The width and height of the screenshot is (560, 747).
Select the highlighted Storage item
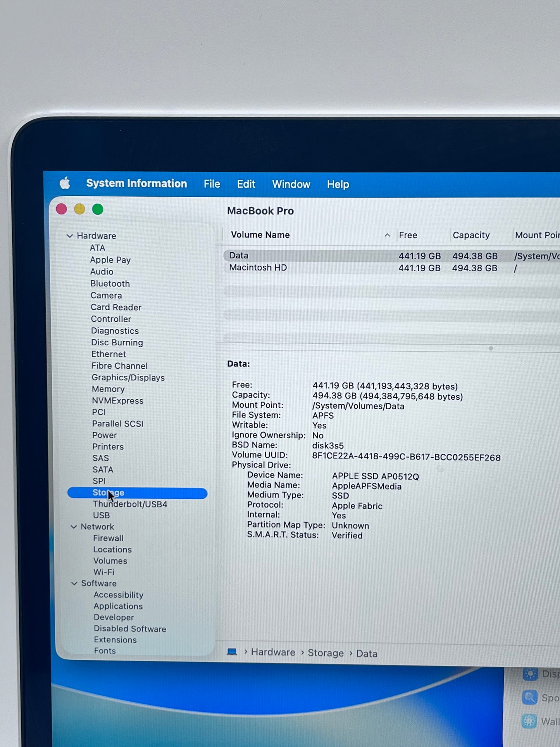tap(137, 493)
